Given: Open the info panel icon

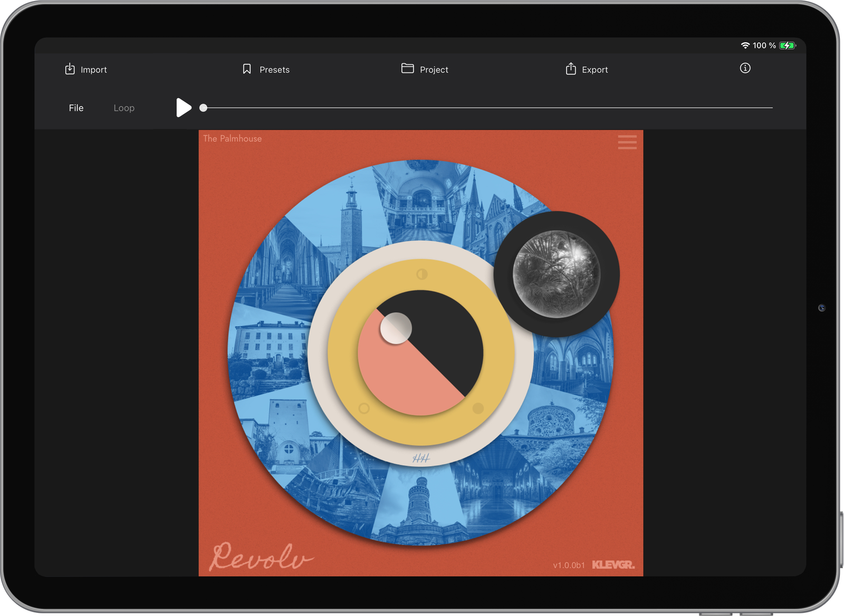Looking at the screenshot, I should click(745, 68).
